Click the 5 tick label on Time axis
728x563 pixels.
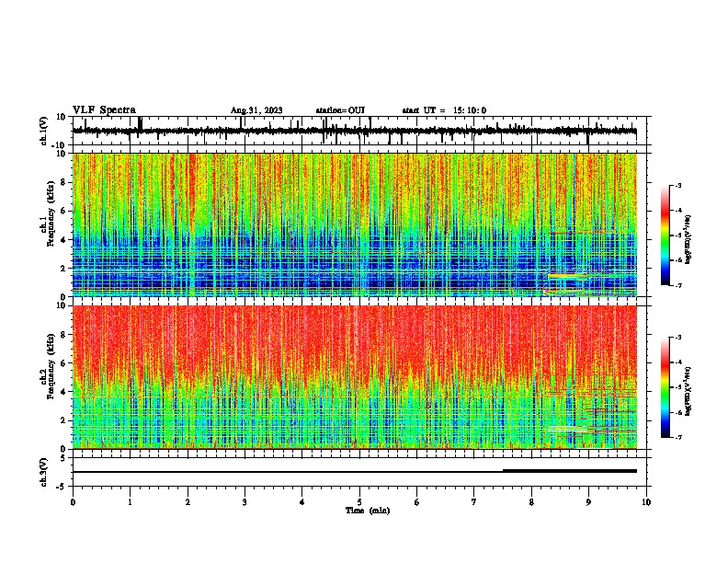(359, 502)
